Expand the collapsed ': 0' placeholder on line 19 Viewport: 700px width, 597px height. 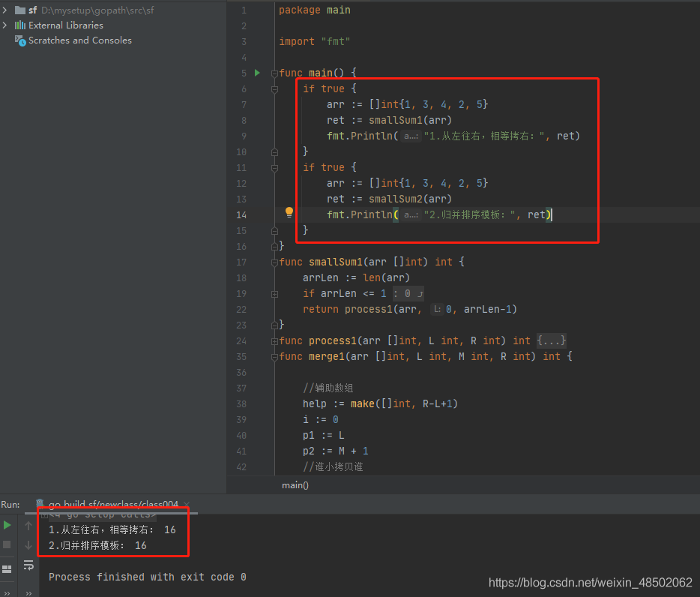(x=408, y=293)
